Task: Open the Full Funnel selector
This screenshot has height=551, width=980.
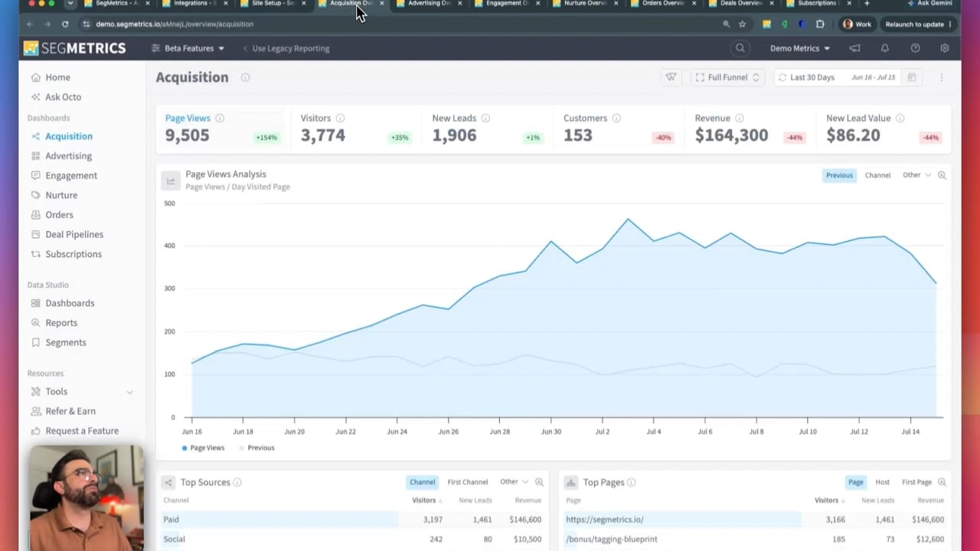Action: point(727,77)
